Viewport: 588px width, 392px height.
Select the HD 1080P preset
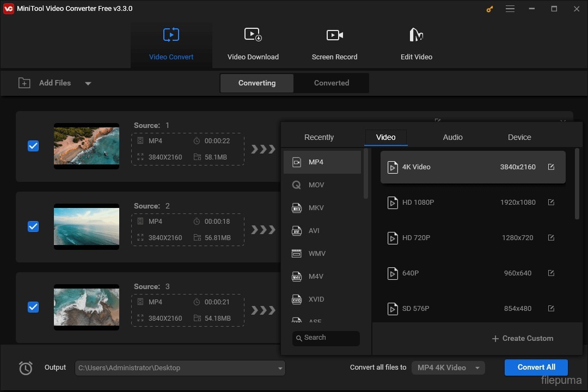[473, 202]
